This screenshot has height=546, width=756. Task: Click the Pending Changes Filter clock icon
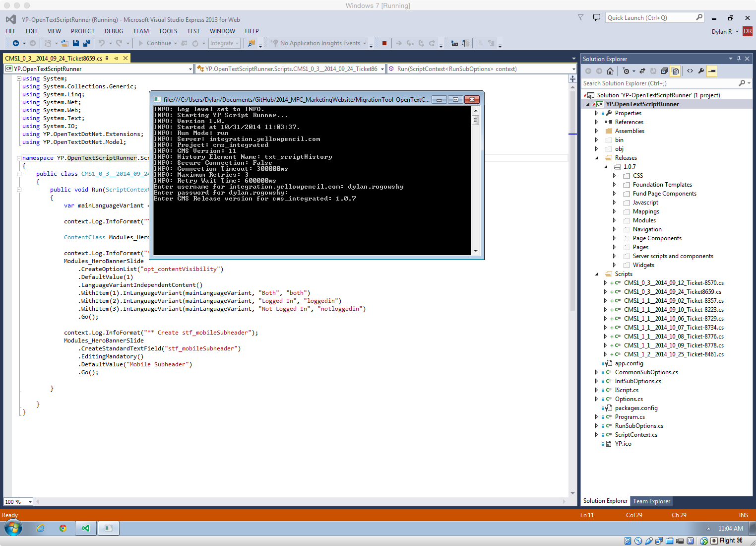click(x=626, y=71)
